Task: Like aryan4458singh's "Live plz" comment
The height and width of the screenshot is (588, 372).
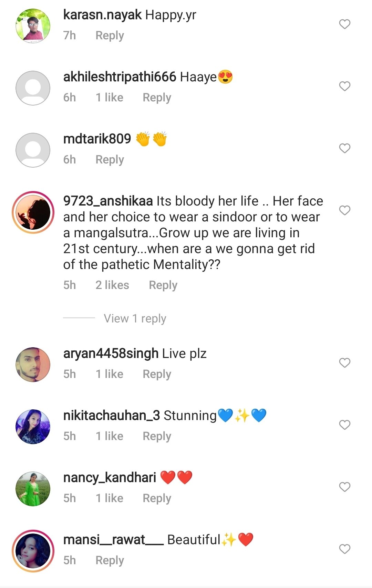Action: 344,363
